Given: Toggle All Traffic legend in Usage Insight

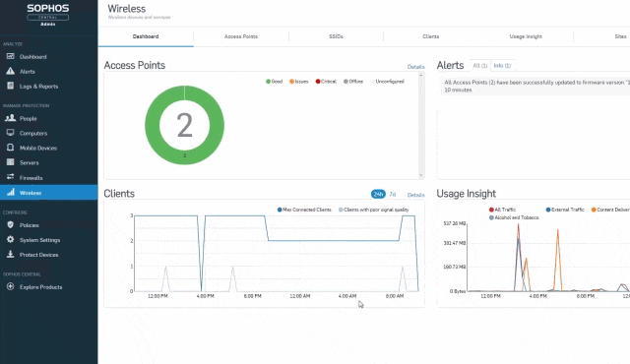Looking at the screenshot, I should 502,210.
